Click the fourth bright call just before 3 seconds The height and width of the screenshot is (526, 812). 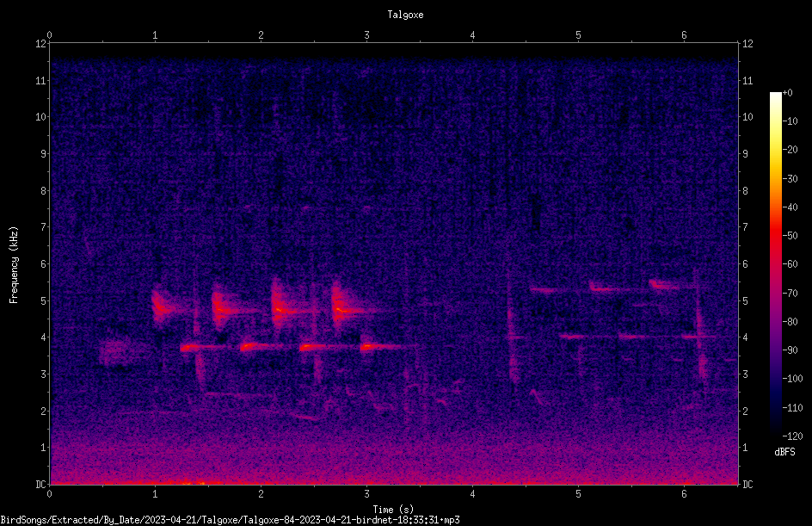tap(347, 307)
